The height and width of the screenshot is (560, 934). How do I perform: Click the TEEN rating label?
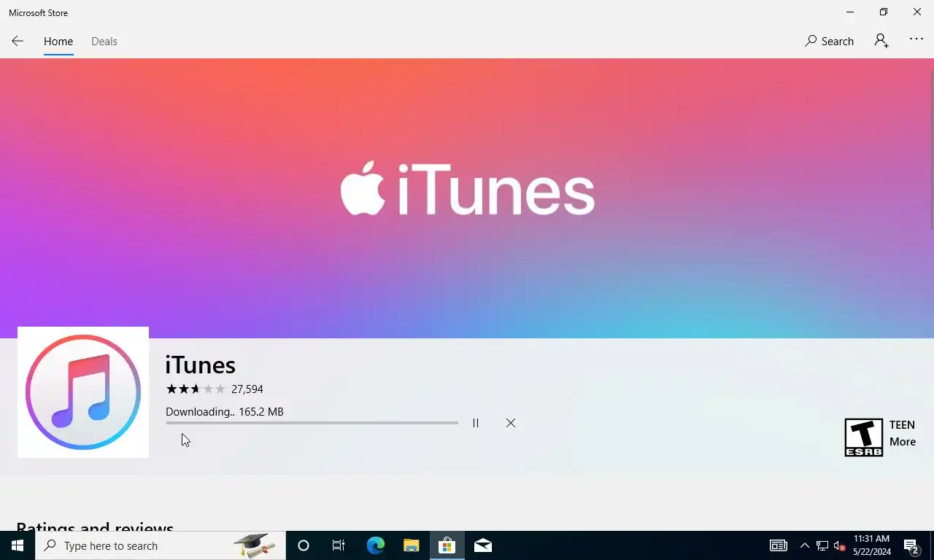coord(902,425)
